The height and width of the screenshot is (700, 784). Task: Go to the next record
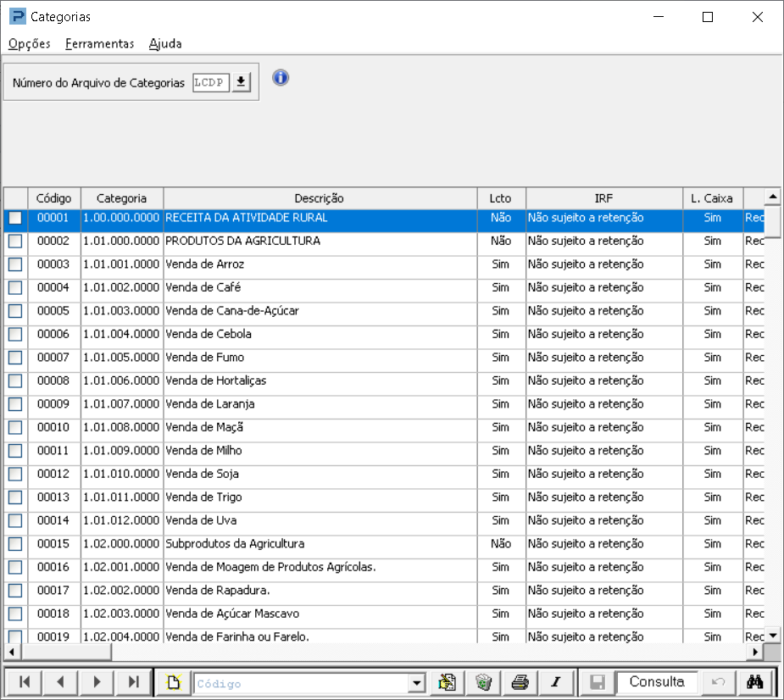[x=97, y=681]
